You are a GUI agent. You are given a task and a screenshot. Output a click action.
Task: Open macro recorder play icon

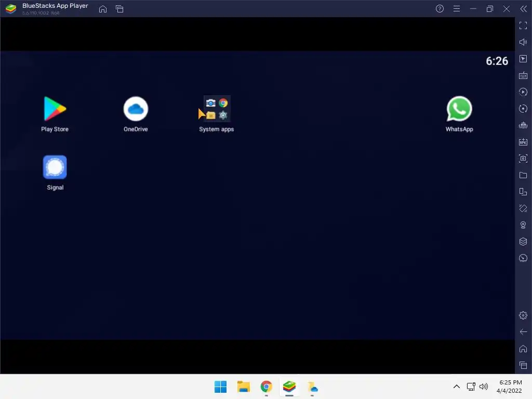pyautogui.click(x=523, y=92)
